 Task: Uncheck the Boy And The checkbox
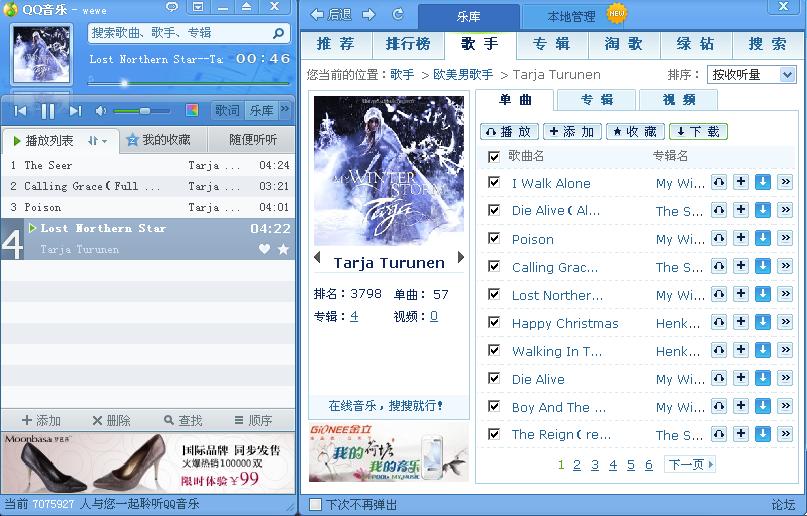(494, 406)
